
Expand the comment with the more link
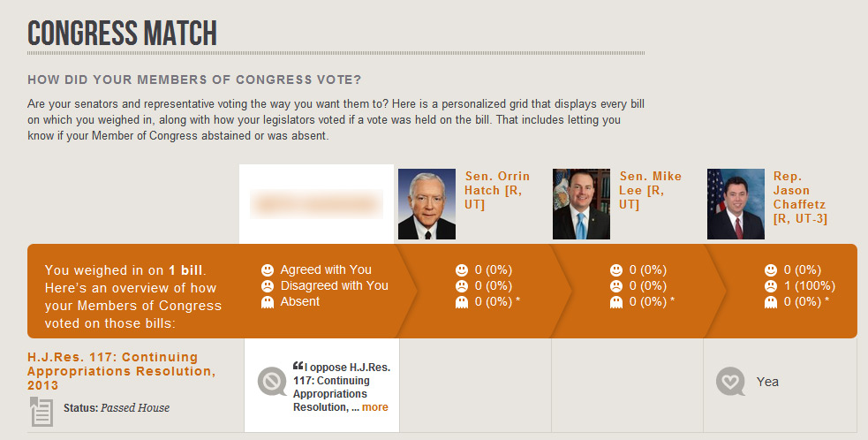374,407
